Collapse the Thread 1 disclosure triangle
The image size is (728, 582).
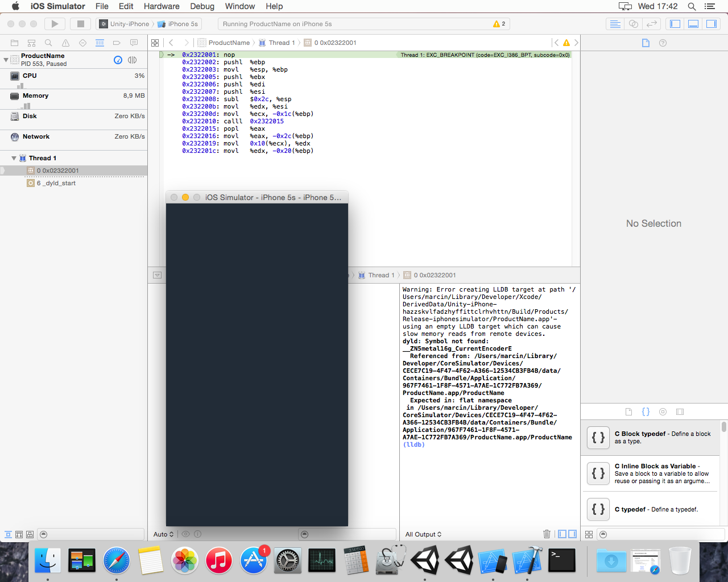click(x=14, y=158)
